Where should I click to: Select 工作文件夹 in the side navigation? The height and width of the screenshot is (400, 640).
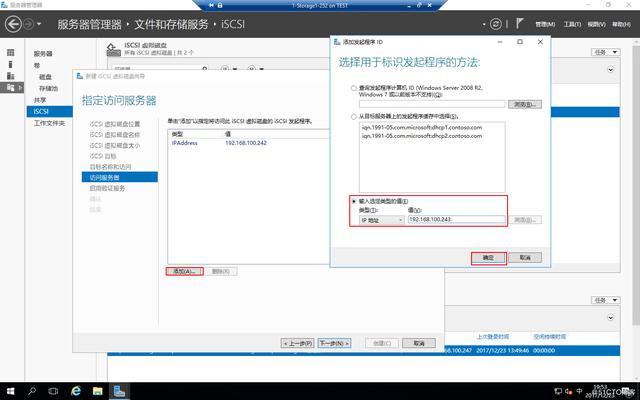tap(49, 123)
